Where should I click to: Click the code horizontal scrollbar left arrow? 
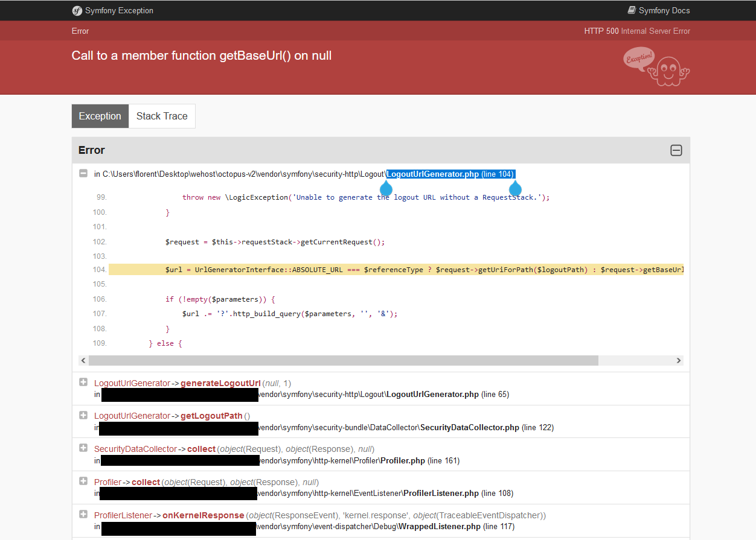[x=83, y=360]
